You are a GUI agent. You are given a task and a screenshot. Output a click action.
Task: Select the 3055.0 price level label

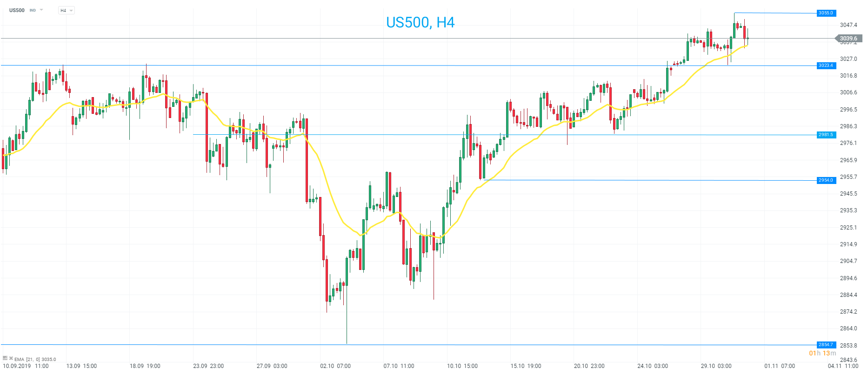click(826, 13)
